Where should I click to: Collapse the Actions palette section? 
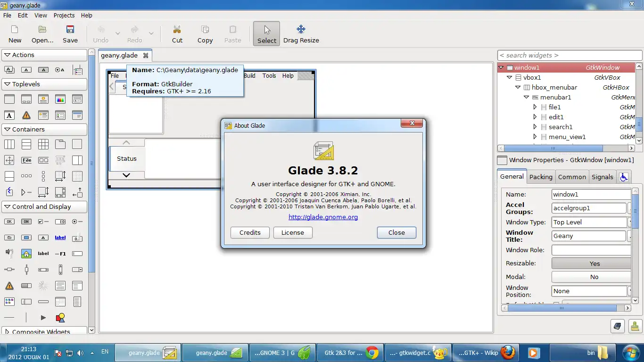(44, 55)
